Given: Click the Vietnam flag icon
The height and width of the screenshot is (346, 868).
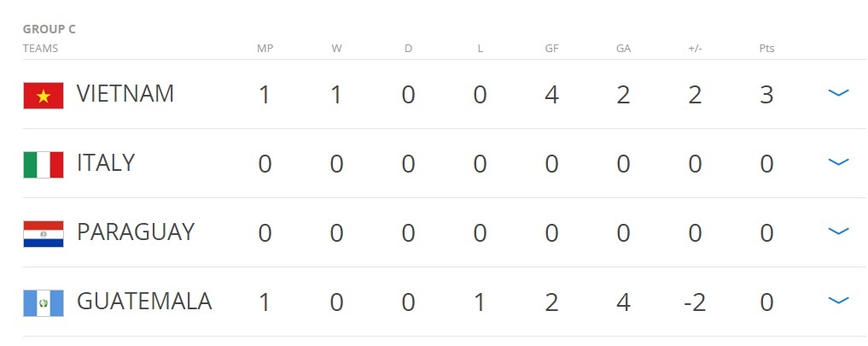Looking at the screenshot, I should [44, 95].
